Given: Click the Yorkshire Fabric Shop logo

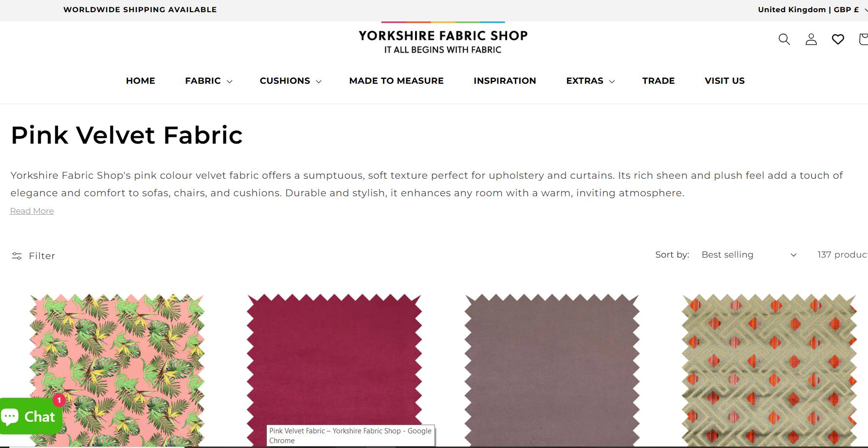Looking at the screenshot, I should point(443,39).
